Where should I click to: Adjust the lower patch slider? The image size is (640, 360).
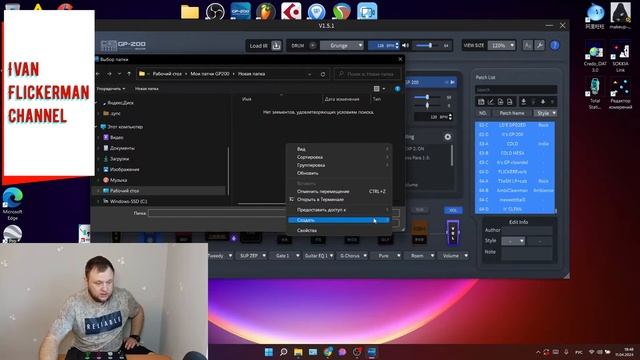coord(427,106)
